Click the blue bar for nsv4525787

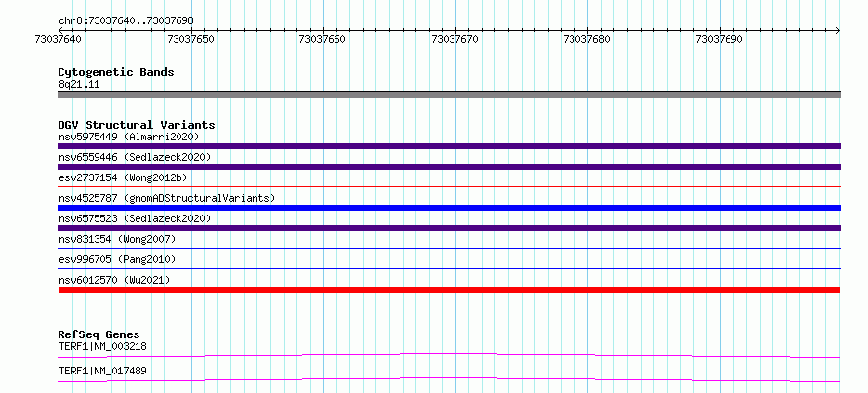(449, 208)
